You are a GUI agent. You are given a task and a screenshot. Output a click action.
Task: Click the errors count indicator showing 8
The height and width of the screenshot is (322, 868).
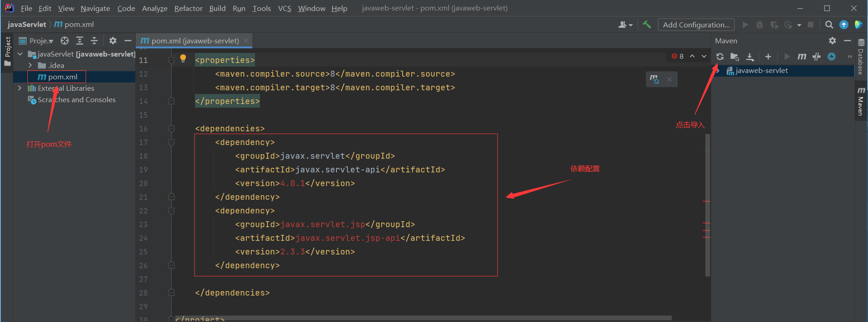point(678,56)
